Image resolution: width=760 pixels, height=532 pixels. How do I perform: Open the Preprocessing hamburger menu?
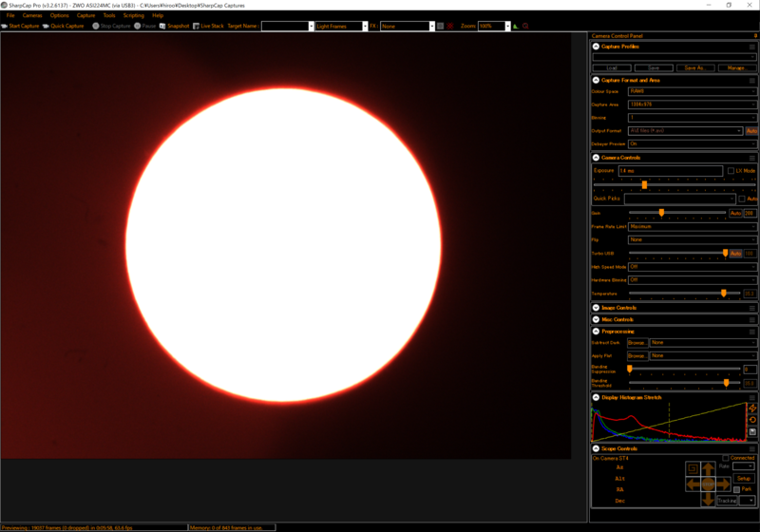pyautogui.click(x=752, y=332)
